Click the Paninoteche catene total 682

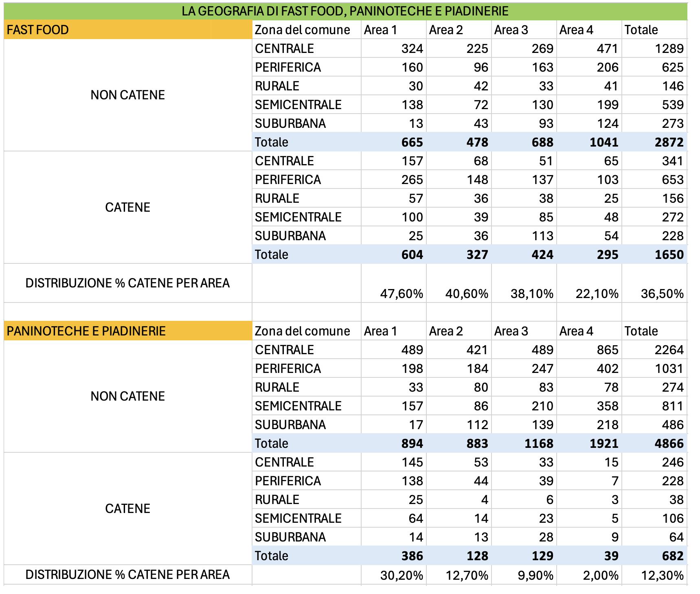(654, 556)
